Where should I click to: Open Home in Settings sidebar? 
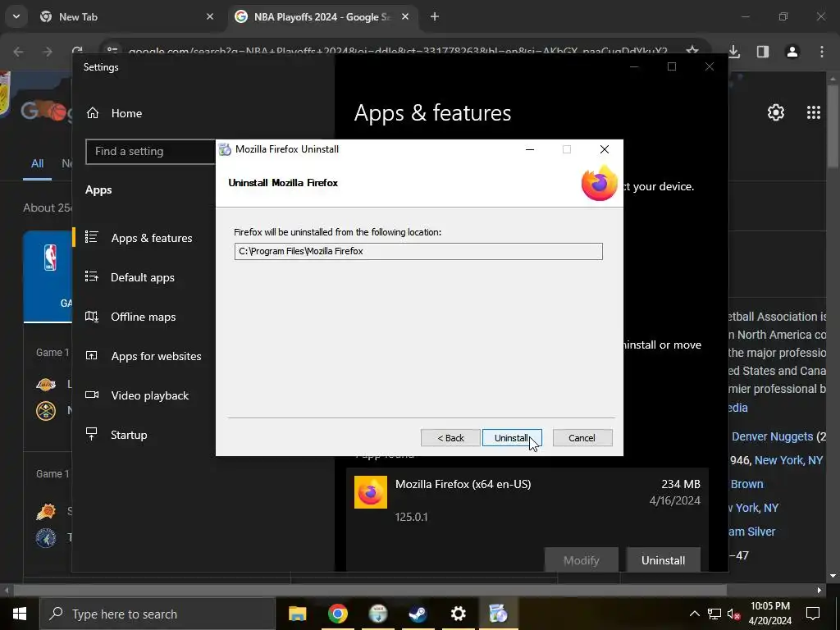click(126, 113)
